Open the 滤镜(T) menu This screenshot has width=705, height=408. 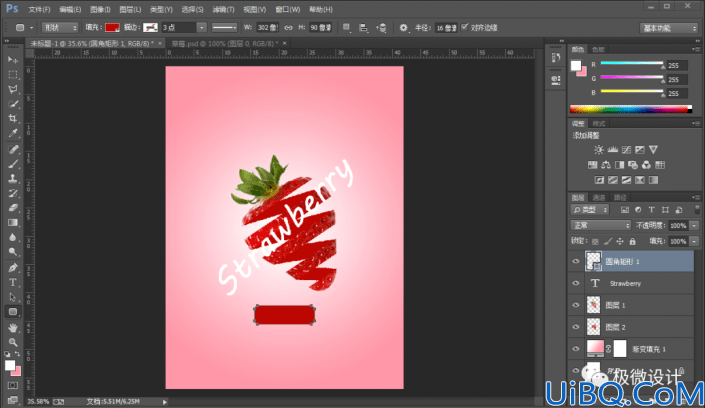(223, 9)
